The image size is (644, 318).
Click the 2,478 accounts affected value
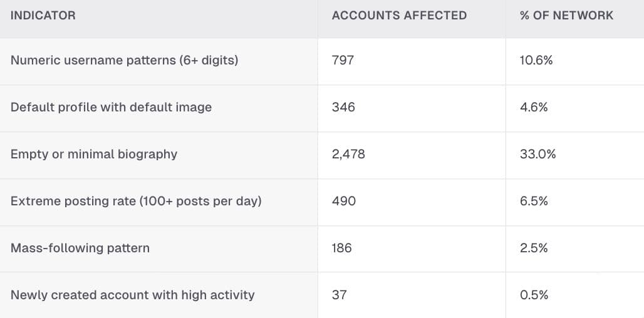click(x=348, y=154)
